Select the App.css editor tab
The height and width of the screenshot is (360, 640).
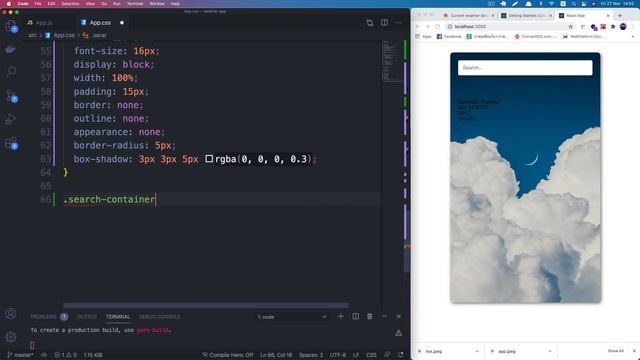pos(100,23)
